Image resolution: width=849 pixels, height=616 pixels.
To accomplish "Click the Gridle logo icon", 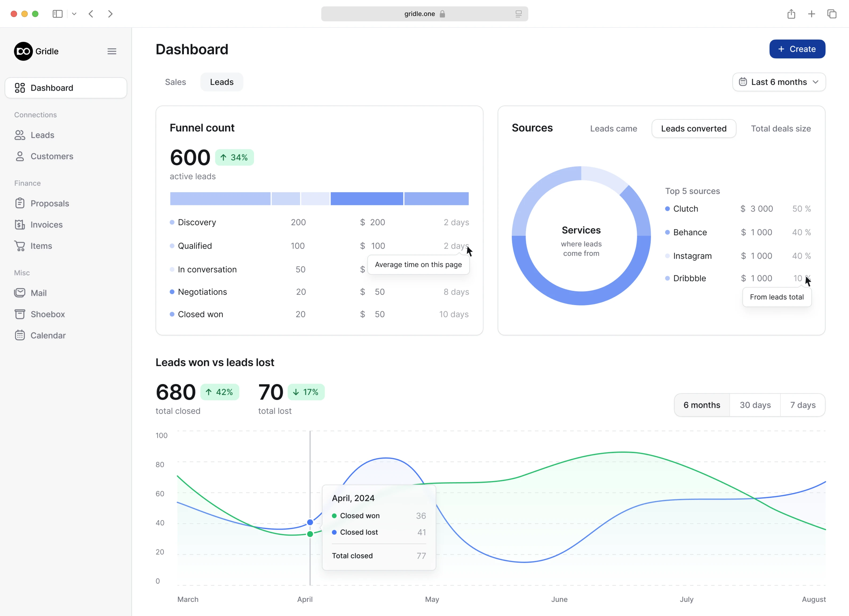I will point(23,51).
